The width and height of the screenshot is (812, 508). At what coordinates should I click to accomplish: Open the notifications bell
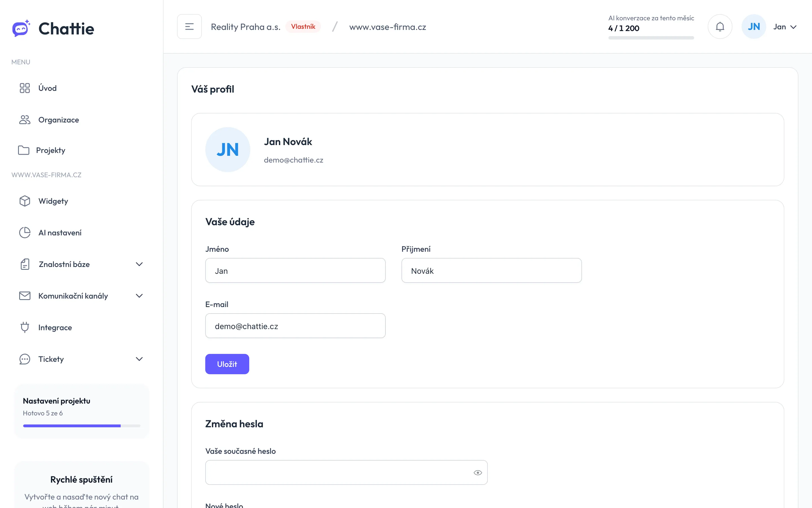coord(720,27)
